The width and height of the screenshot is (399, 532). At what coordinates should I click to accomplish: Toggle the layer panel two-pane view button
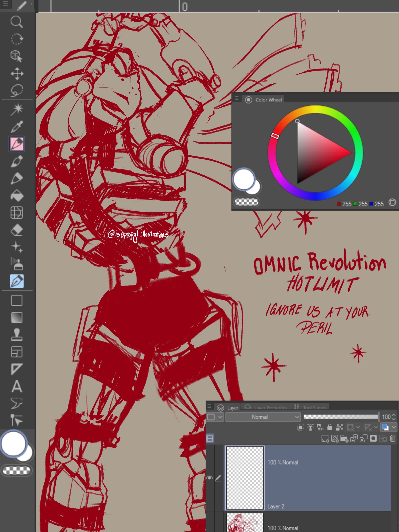210,439
